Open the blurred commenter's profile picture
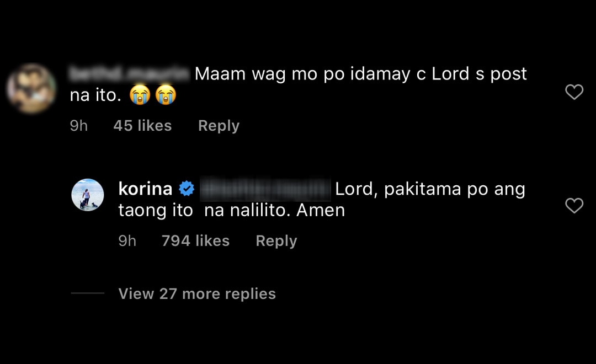 pos(31,88)
